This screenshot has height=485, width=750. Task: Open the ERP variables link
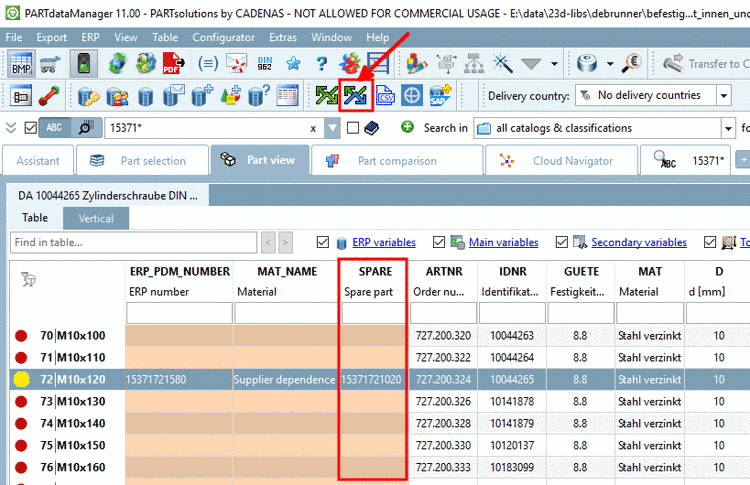384,242
